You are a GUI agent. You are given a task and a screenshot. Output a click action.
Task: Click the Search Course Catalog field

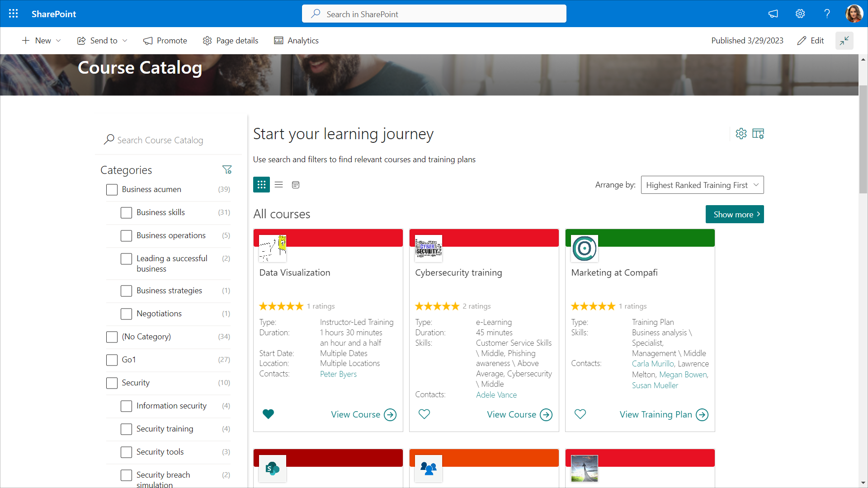(x=160, y=140)
